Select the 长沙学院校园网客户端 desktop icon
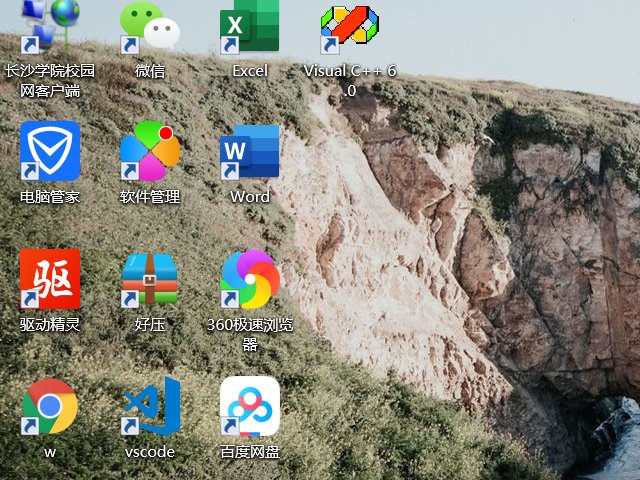 (50, 27)
